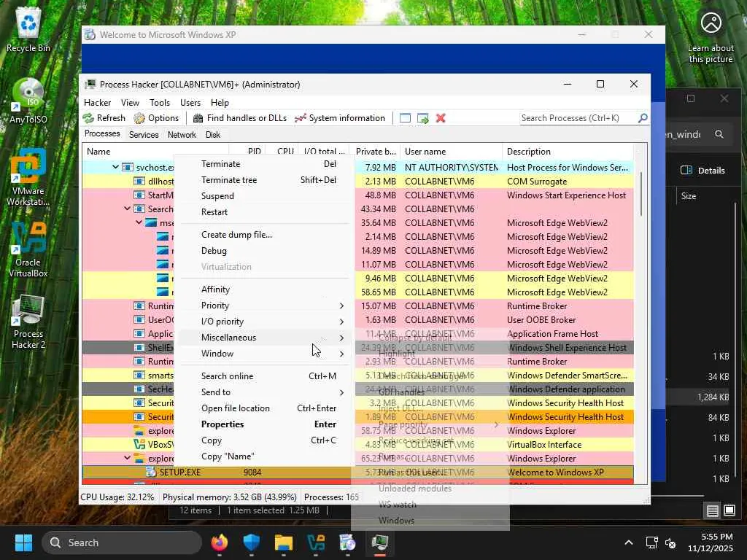Click Create dump file... entry
747x560 pixels.
click(263, 235)
